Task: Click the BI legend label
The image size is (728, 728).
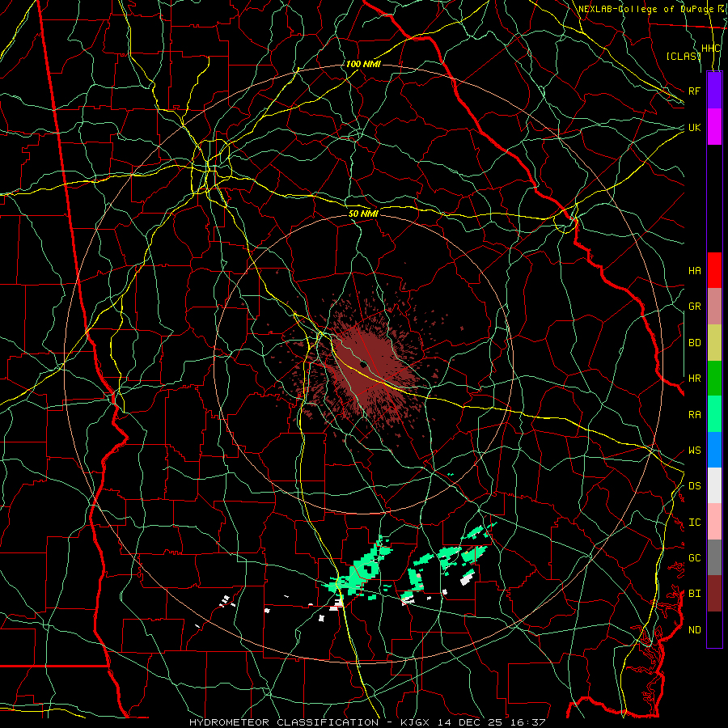Action: click(694, 594)
